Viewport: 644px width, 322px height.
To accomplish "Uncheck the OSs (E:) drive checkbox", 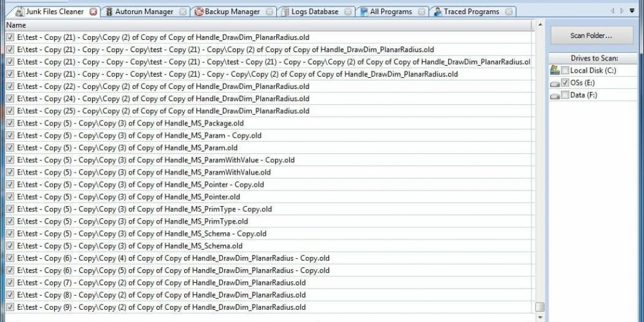I will coord(565,82).
